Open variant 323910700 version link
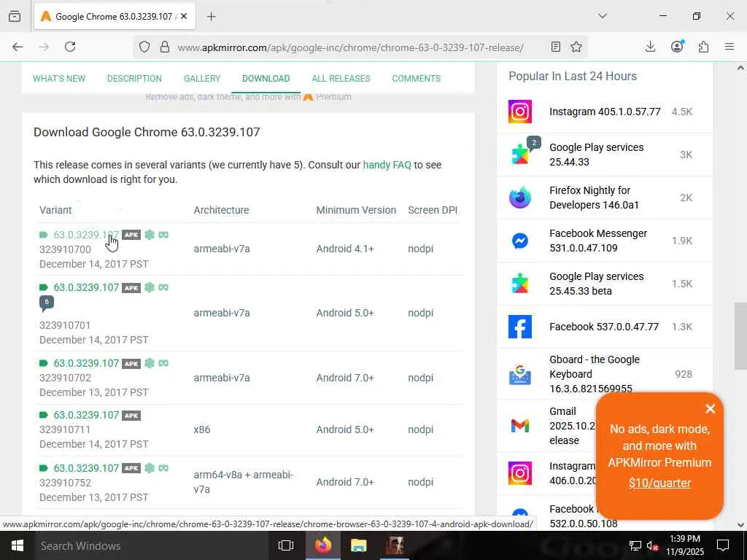 click(86, 235)
